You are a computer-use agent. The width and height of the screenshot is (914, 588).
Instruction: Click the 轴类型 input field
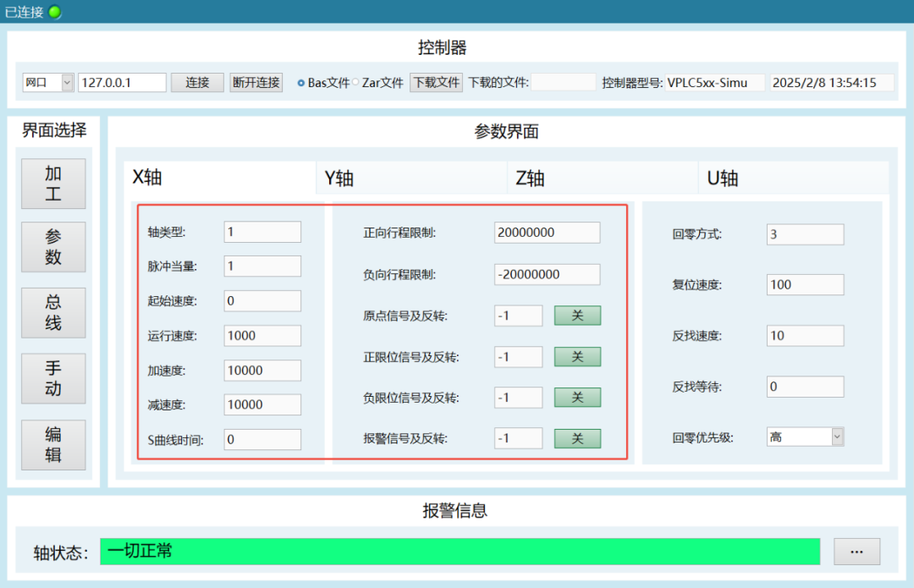[262, 232]
